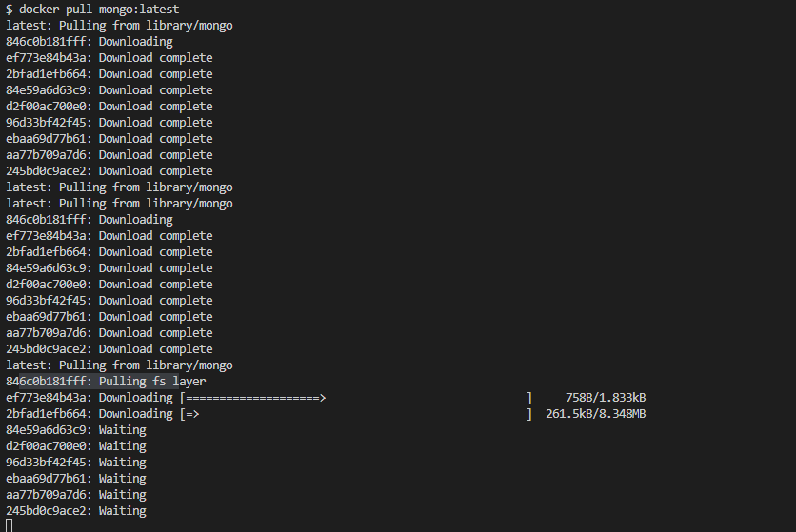Click the ef773e84b43a layer ID beside Downloading bar
The height and width of the screenshot is (532, 796).
click(x=48, y=398)
